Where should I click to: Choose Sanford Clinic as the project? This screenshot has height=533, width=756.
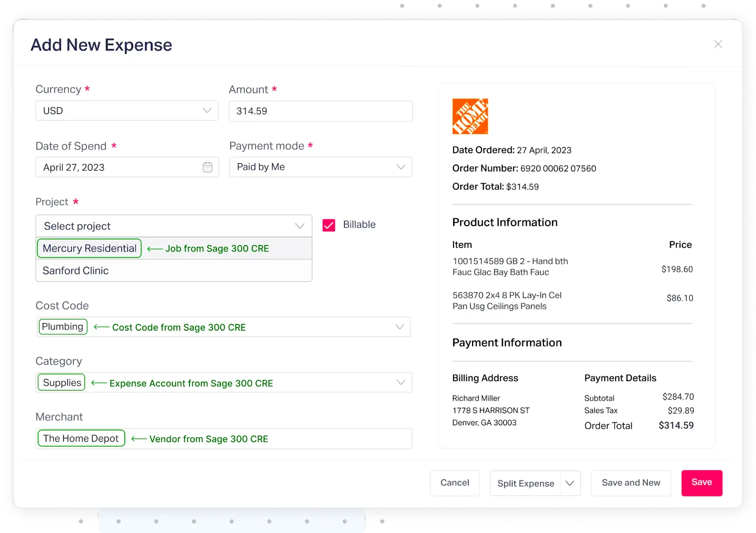coord(76,271)
